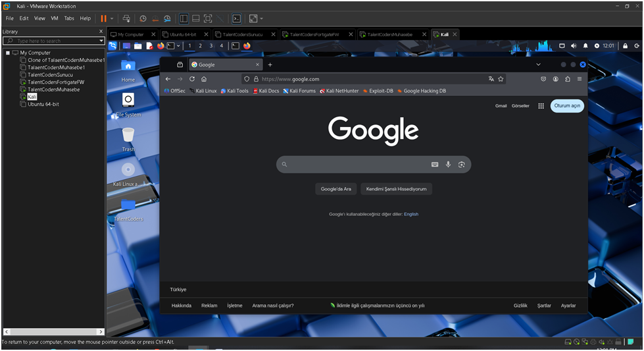Image resolution: width=644 pixels, height=351 pixels.
Task: Click the Google'da Ara button
Action: pos(336,189)
